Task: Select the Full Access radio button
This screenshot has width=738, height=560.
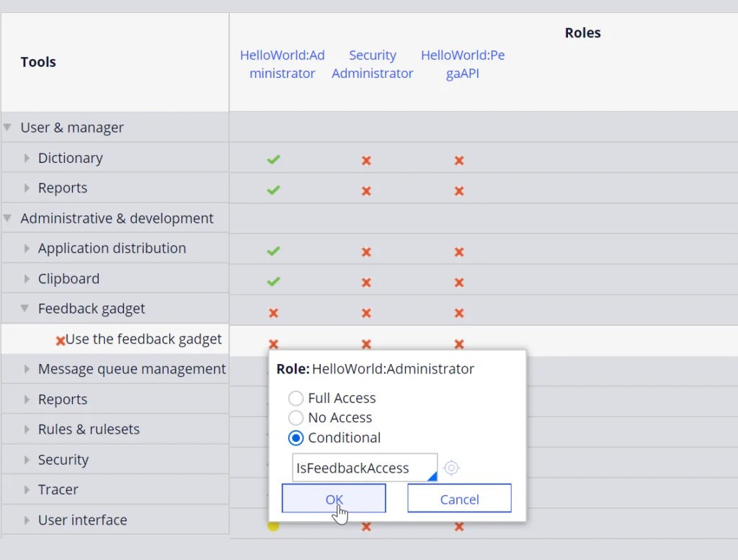Action: click(x=295, y=398)
